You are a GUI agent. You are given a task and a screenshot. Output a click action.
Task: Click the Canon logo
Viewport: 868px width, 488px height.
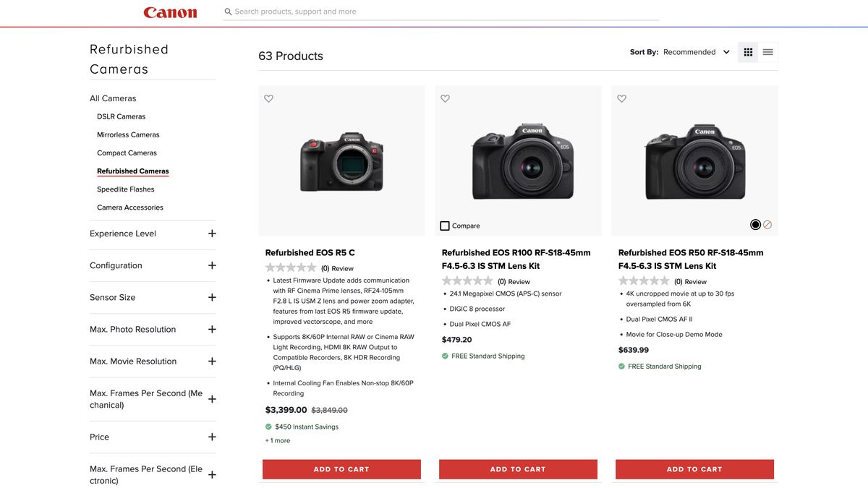pyautogui.click(x=170, y=12)
